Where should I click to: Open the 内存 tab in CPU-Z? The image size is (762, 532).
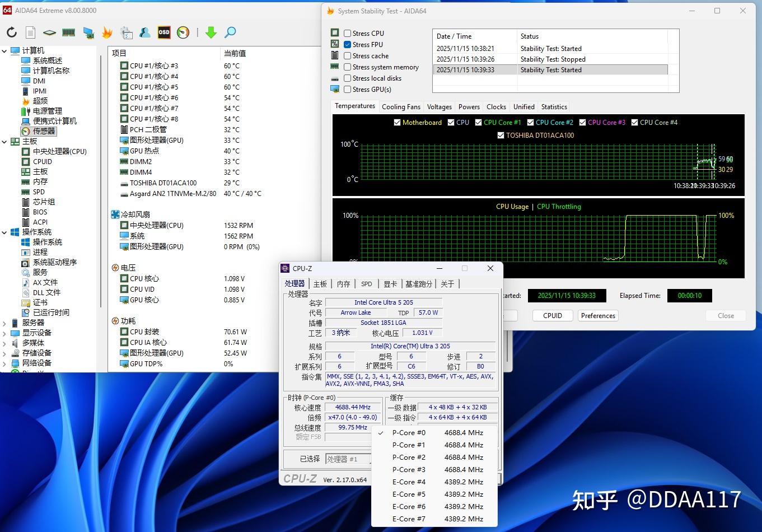click(344, 284)
